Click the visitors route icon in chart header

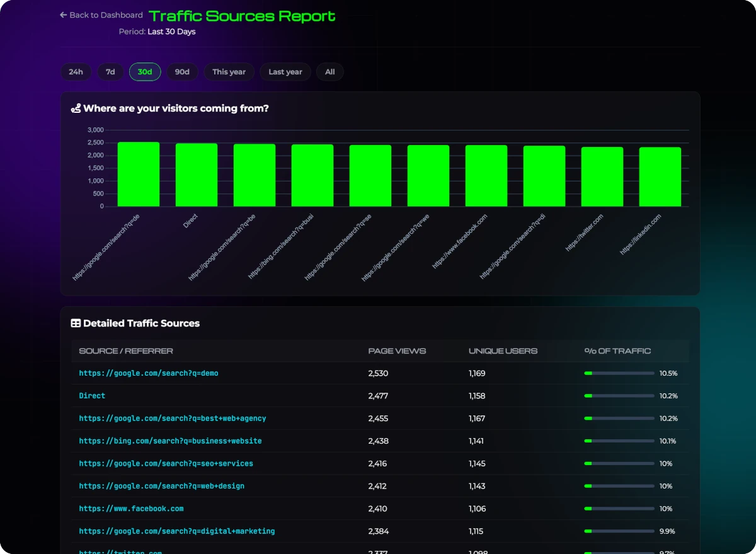tap(76, 108)
